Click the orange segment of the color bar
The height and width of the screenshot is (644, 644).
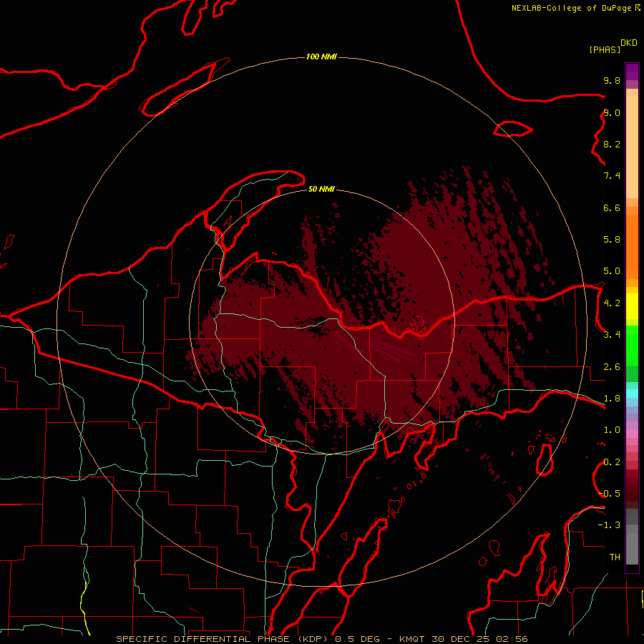tap(632, 247)
